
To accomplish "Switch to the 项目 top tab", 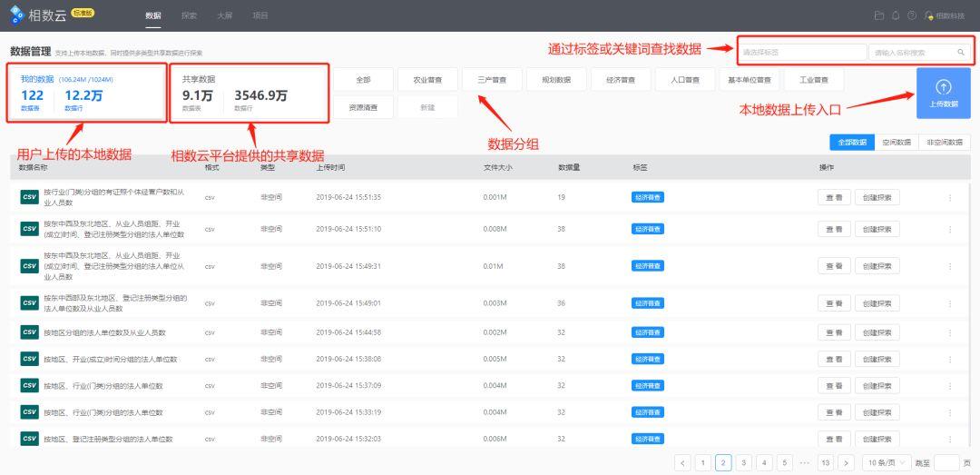I will tap(260, 15).
